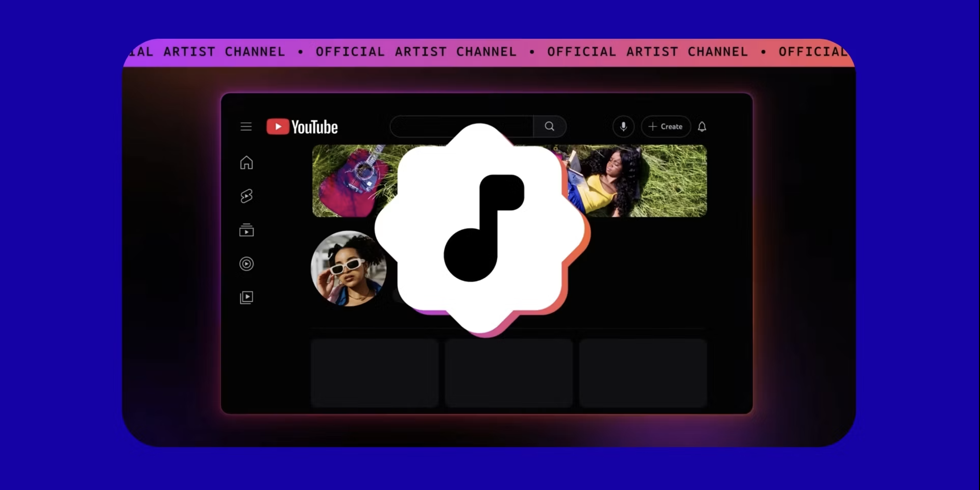Open YouTube Music sidebar icon

(x=247, y=264)
